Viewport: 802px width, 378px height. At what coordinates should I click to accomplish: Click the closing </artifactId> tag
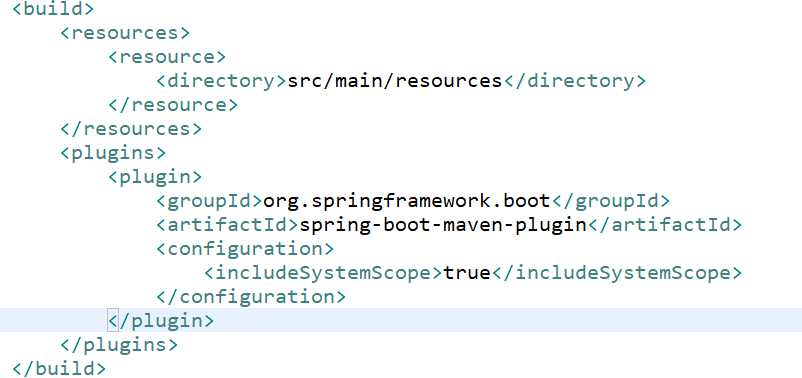pyautogui.click(x=664, y=225)
